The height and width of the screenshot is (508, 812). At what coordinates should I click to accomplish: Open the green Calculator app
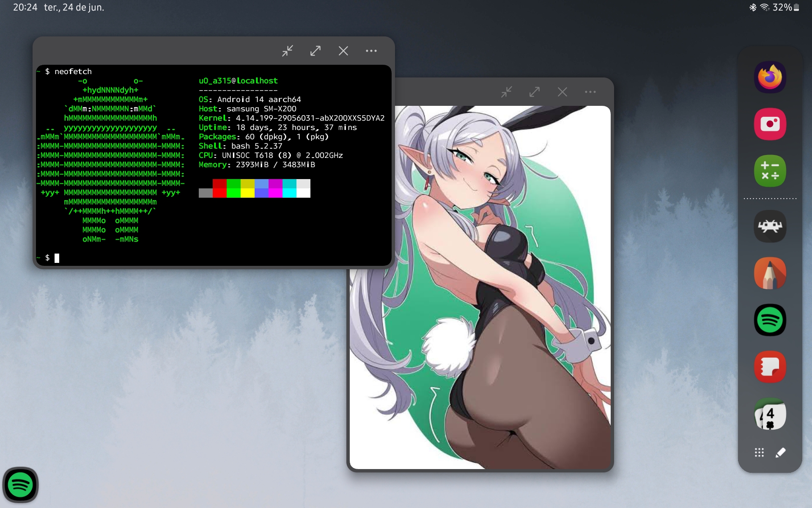[770, 171]
